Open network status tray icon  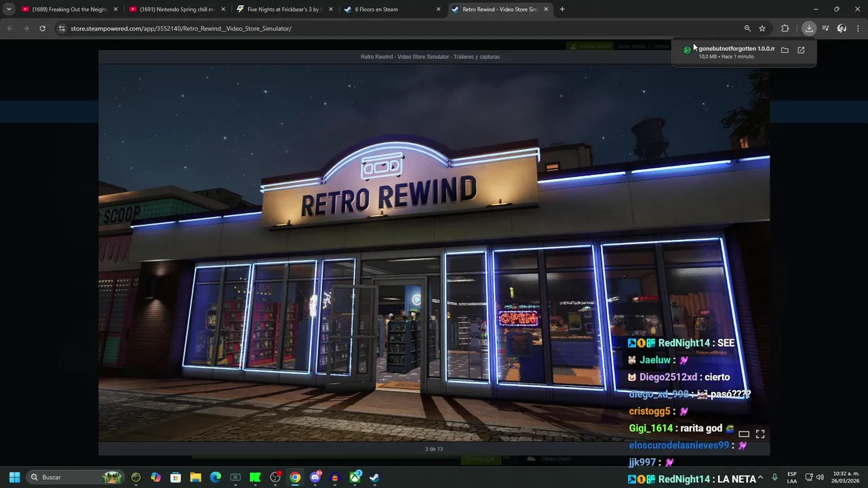(809, 477)
